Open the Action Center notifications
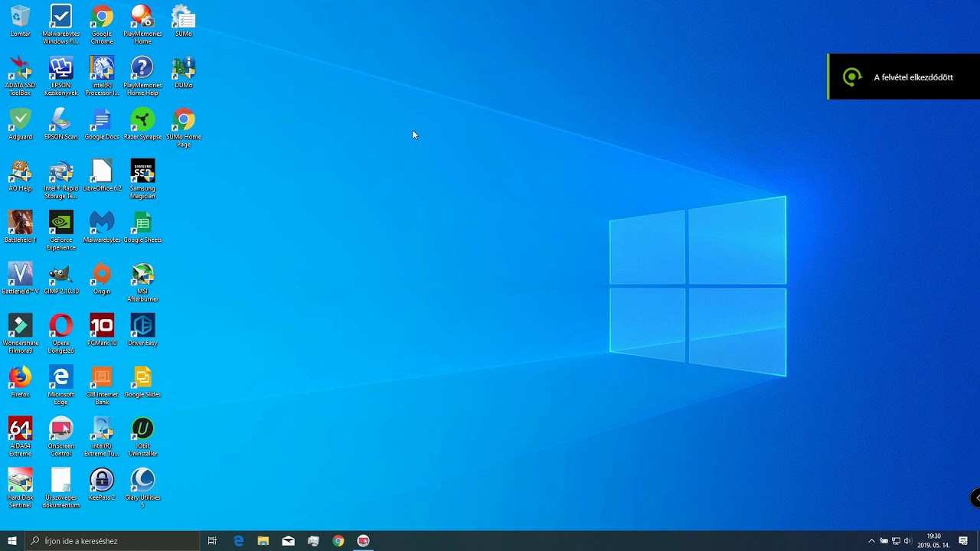 pos(963,541)
